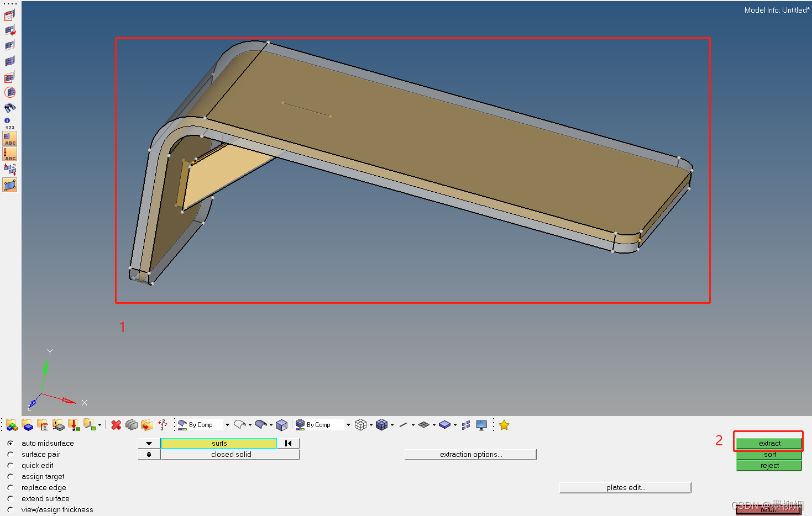This screenshot has width=812, height=516.
Task: Click the yellow surfs selector field
Action: [x=219, y=444]
